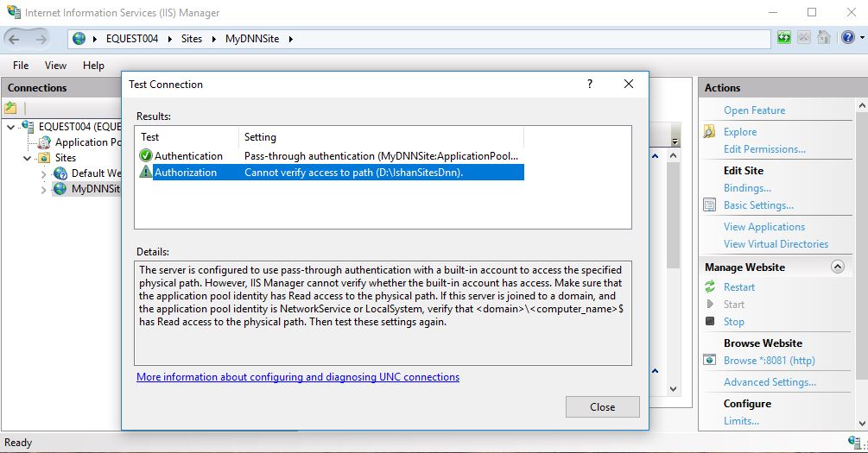This screenshot has height=453, width=868.
Task: Click the Browse *:8081 page icon
Action: 709,360
